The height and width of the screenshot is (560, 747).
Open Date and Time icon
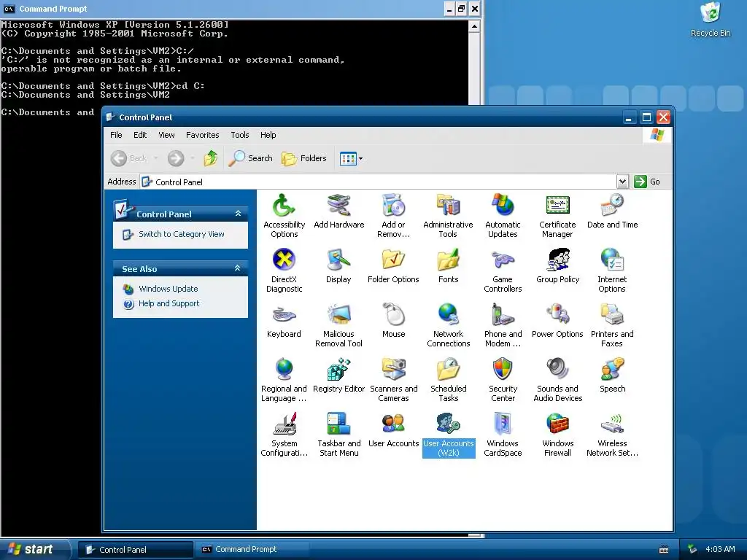coord(612,206)
